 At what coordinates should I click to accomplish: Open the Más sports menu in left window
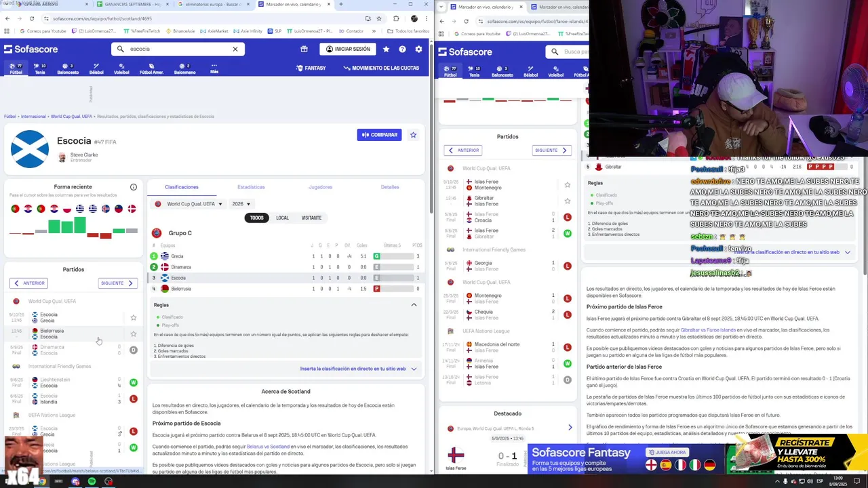tap(214, 69)
